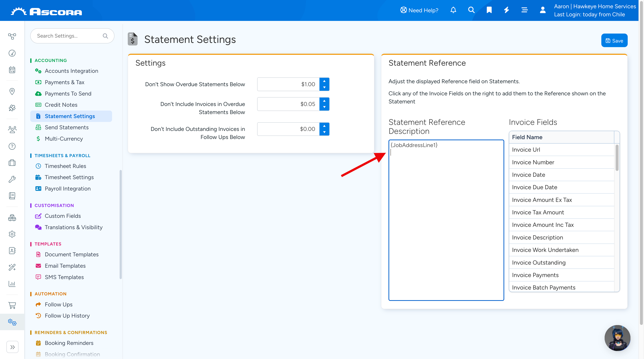Open Payments To Send settings
Viewport: 644px width, 359px height.
(71, 94)
